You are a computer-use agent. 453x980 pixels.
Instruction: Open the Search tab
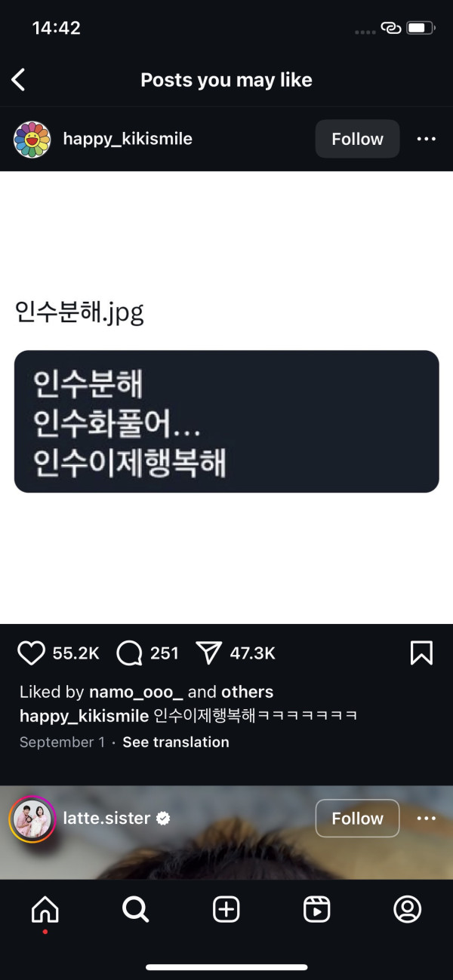tap(136, 911)
